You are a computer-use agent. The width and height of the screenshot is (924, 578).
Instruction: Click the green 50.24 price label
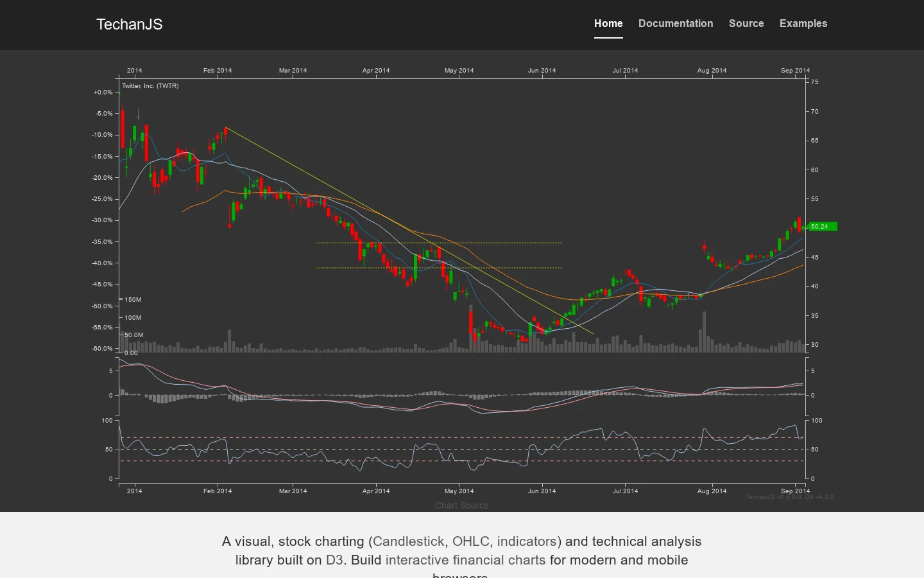823,227
